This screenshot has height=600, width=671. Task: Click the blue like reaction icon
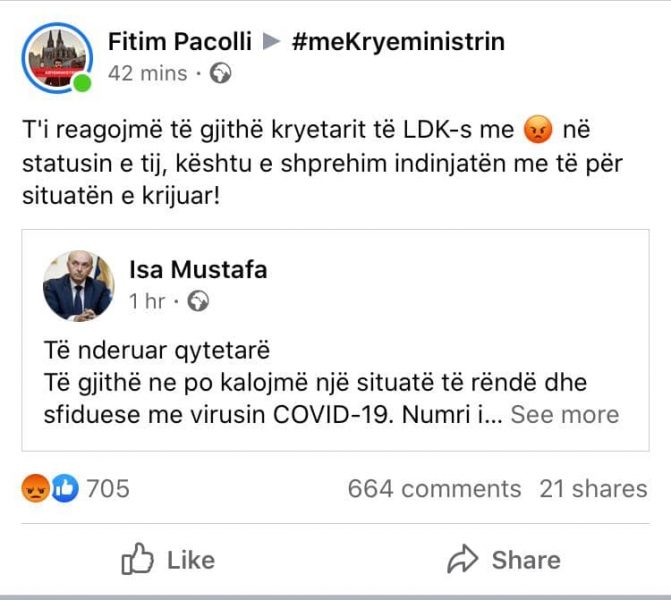[x=64, y=489]
